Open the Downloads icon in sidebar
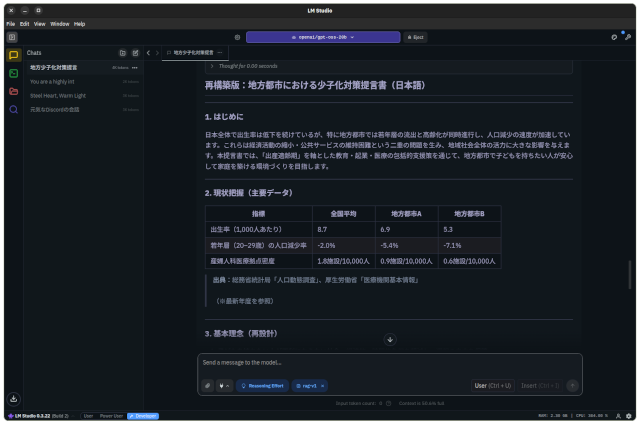This screenshot has height=425, width=640. [13, 399]
